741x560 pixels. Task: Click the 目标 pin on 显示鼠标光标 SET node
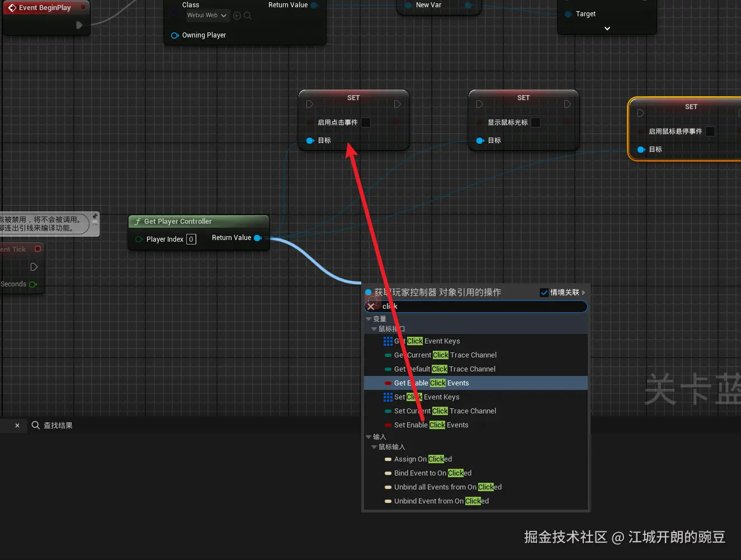(x=480, y=140)
